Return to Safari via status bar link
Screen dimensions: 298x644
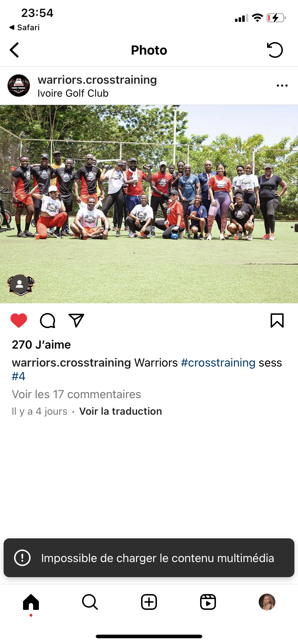[24, 27]
